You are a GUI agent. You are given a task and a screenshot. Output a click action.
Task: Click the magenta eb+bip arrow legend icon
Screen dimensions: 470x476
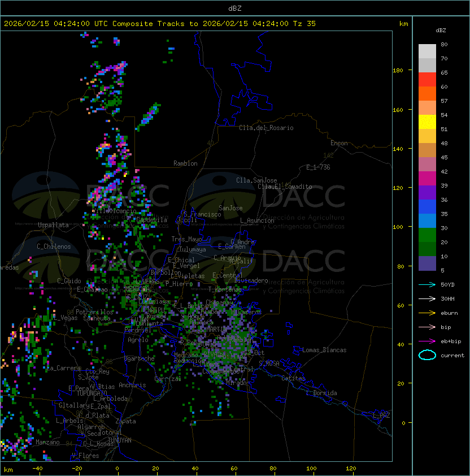point(427,341)
